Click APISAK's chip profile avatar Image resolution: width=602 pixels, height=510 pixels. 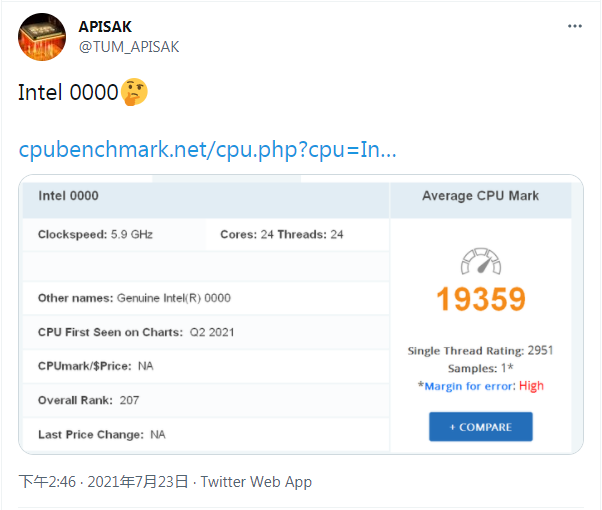pyautogui.click(x=42, y=37)
